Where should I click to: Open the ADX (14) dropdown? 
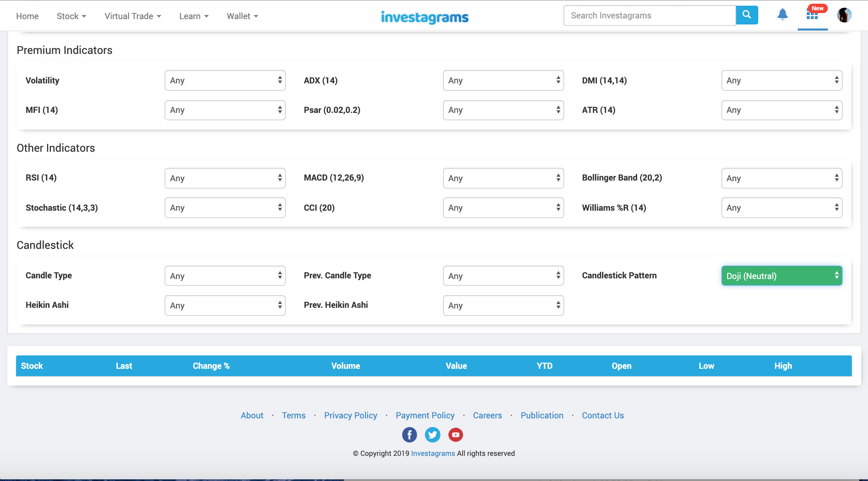pos(503,80)
